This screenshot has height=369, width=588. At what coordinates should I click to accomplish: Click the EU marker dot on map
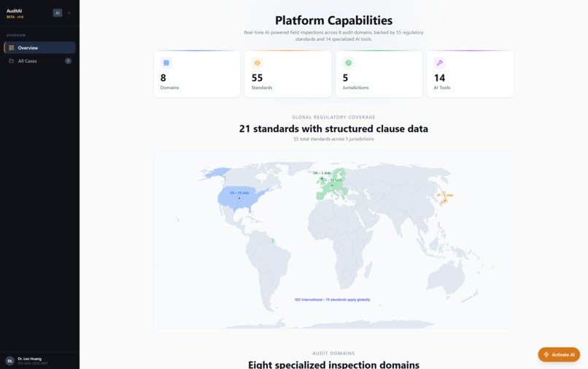(332, 185)
